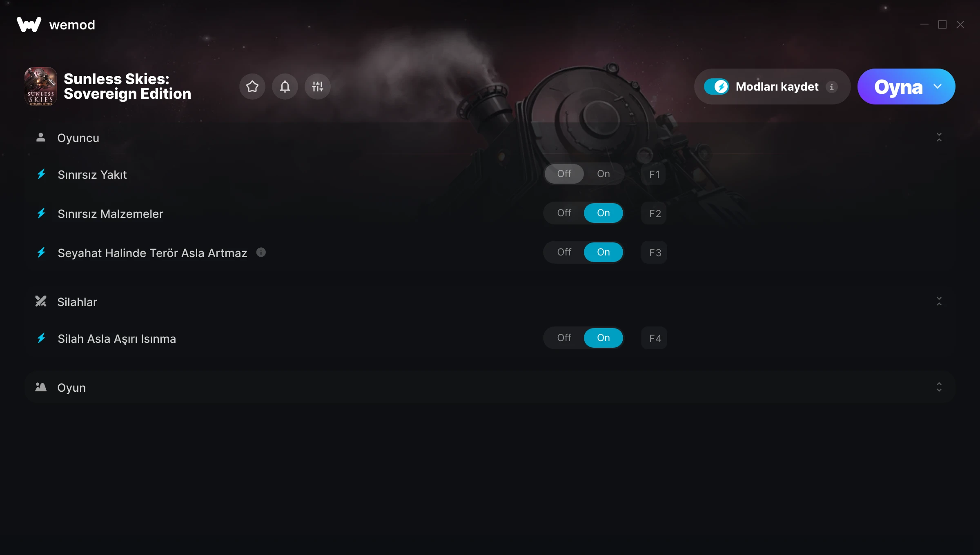Open notifications bell icon

pyautogui.click(x=285, y=87)
